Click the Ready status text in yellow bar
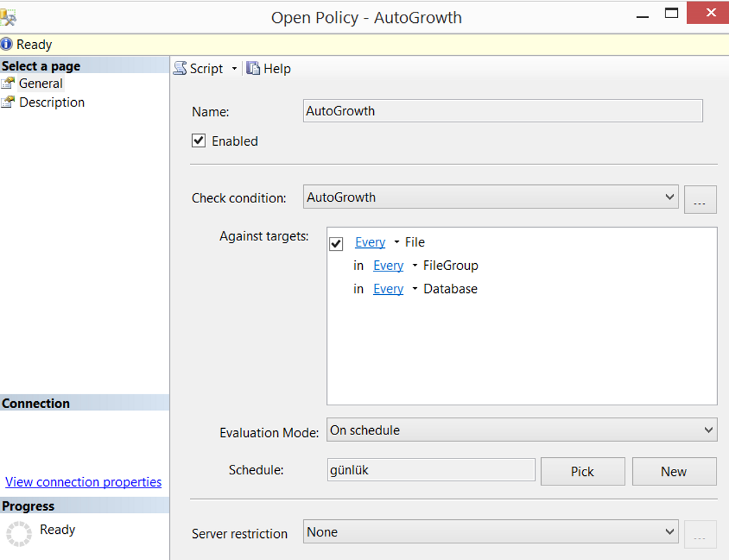This screenshot has height=560, width=729. coord(34,45)
